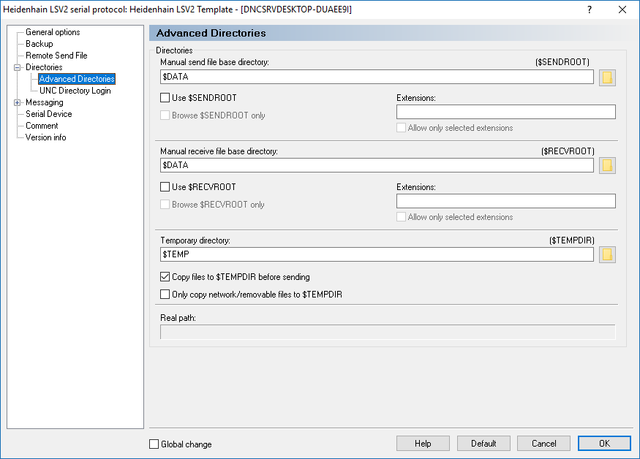Browse folder for manual send base directory
This screenshot has width=640, height=459.
(x=607, y=77)
